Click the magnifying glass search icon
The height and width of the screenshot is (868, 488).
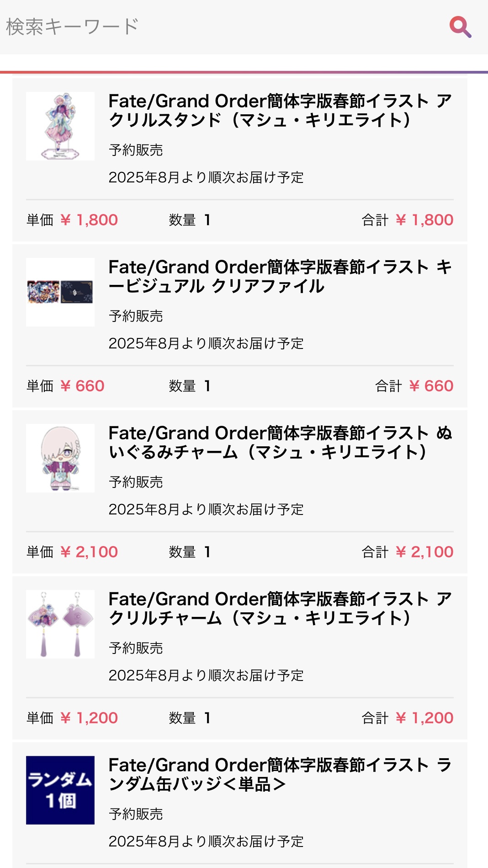pos(460,27)
